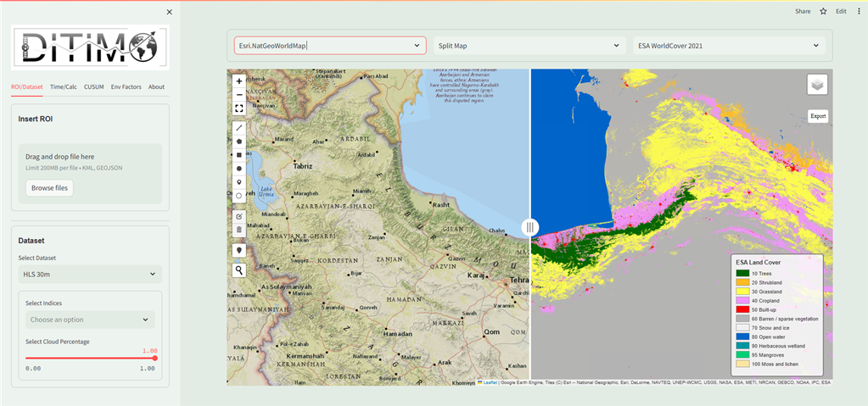Open the Esri.NatGeoWorldMap basemap dropdown
868x406 pixels.
coord(329,45)
